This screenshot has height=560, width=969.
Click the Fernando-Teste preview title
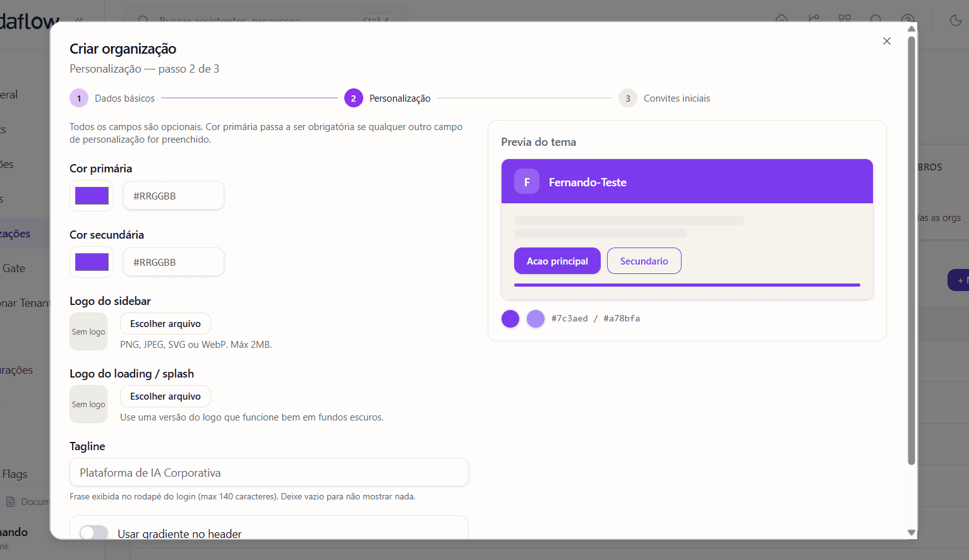pos(587,182)
